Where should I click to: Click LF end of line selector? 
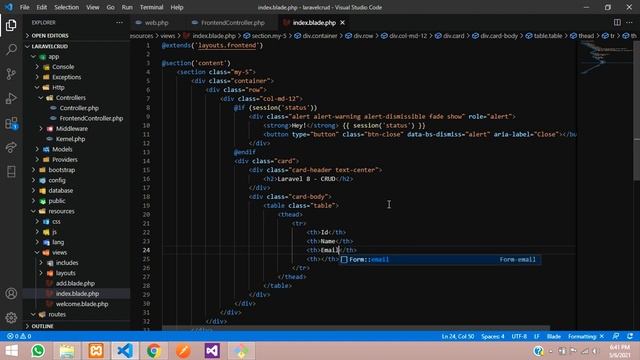coord(536,336)
